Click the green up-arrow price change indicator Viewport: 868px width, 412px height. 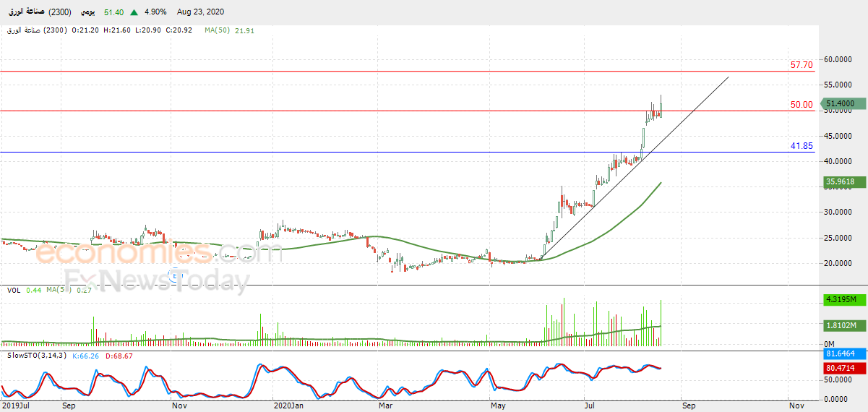[x=134, y=12]
